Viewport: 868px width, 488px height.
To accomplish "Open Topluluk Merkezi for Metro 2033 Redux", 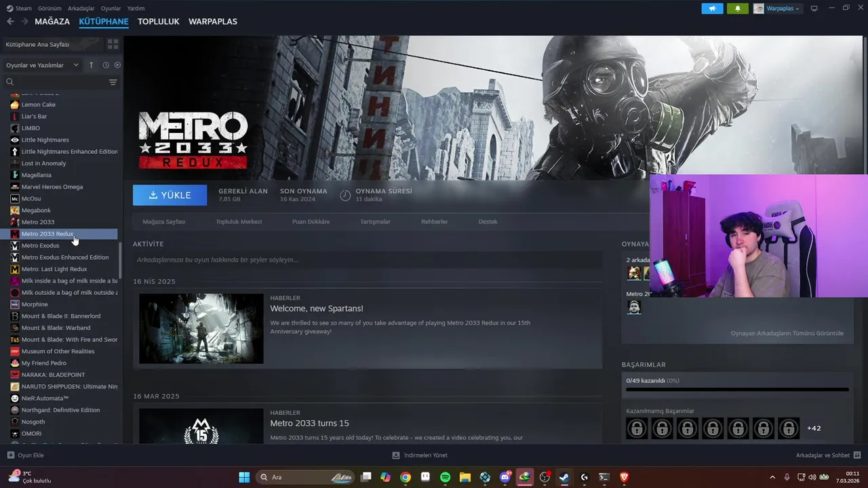I will 239,222.
